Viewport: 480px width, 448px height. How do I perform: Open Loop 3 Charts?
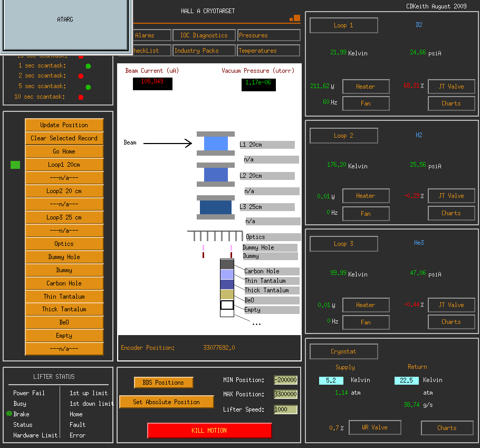click(x=451, y=322)
